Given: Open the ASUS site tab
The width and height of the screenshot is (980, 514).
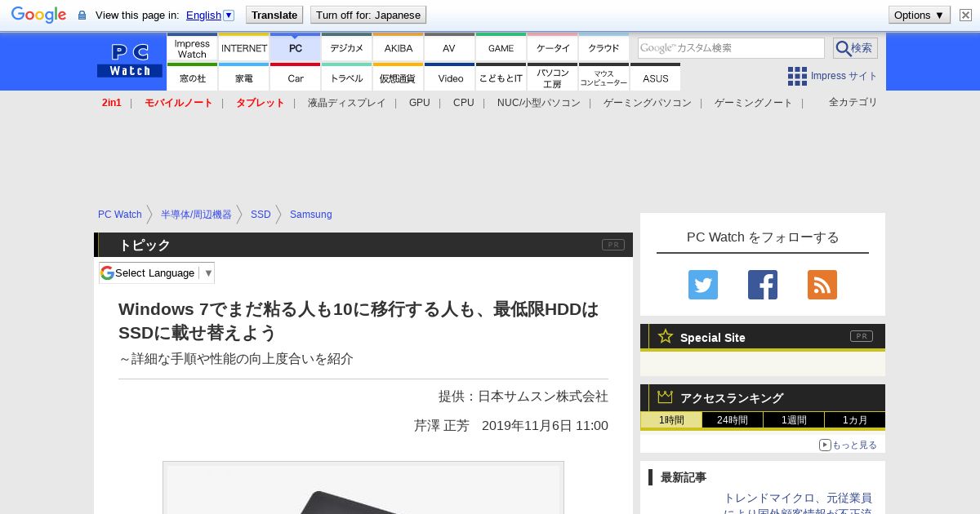Looking at the screenshot, I should pyautogui.click(x=655, y=78).
